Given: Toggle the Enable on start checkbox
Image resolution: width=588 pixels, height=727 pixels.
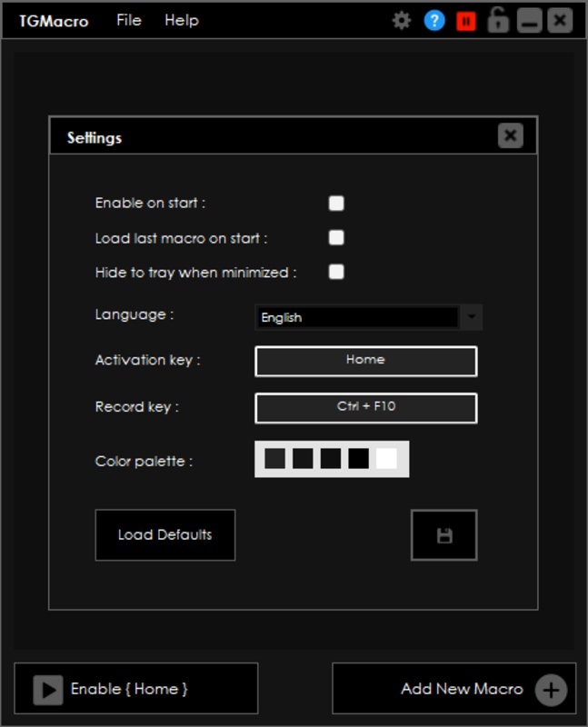Looking at the screenshot, I should (336, 203).
